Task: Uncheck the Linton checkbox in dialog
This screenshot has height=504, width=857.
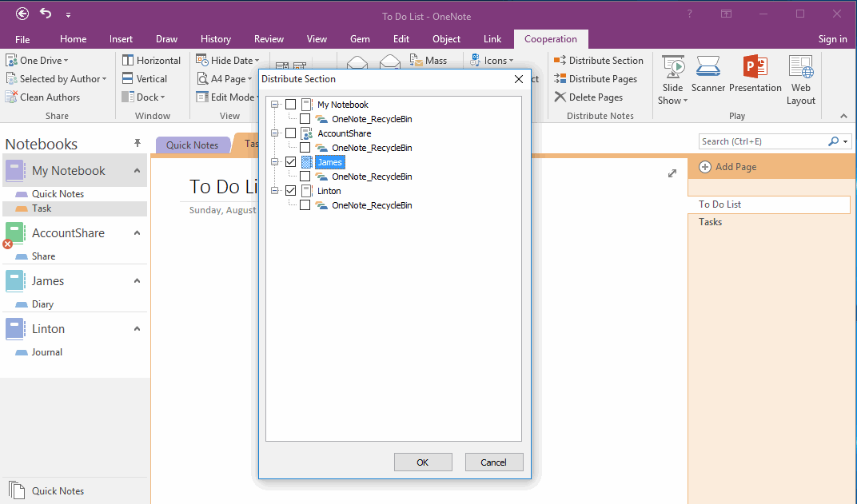Action: (x=291, y=191)
